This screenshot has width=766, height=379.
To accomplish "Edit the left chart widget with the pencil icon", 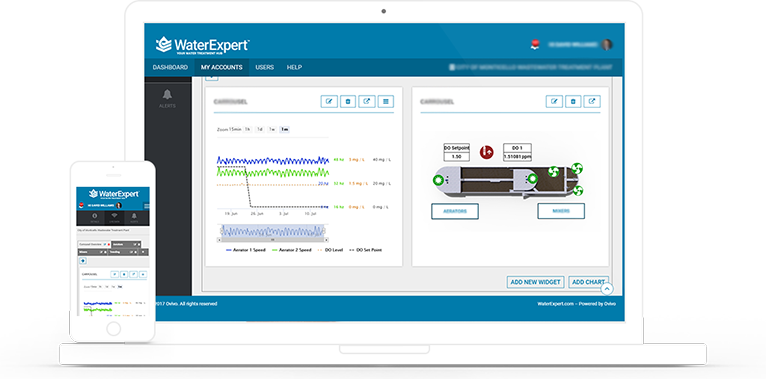I will click(329, 102).
